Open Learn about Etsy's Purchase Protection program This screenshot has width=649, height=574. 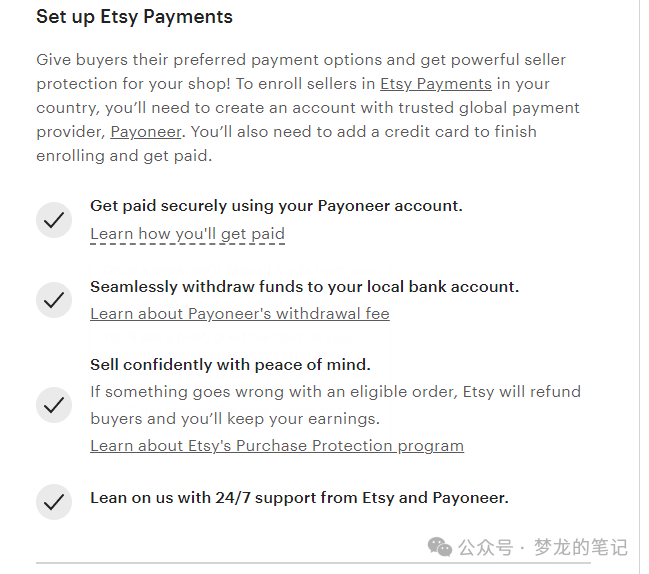click(x=277, y=446)
